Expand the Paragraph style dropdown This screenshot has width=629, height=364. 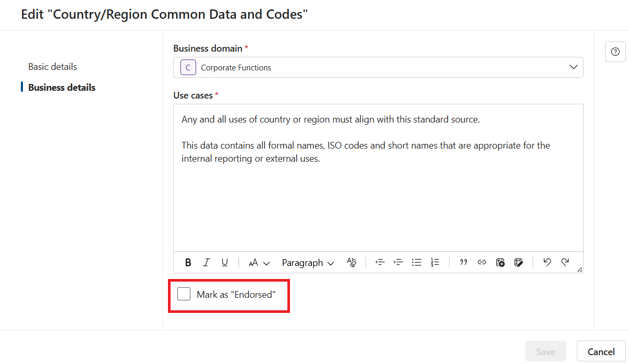pos(308,262)
